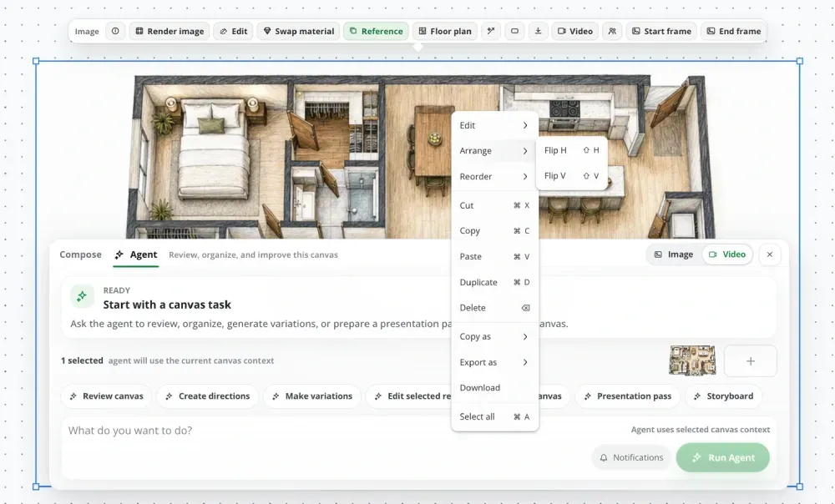Image resolution: width=835 pixels, height=504 pixels.
Task: Expand the Reorder submenu
Action: 494,176
